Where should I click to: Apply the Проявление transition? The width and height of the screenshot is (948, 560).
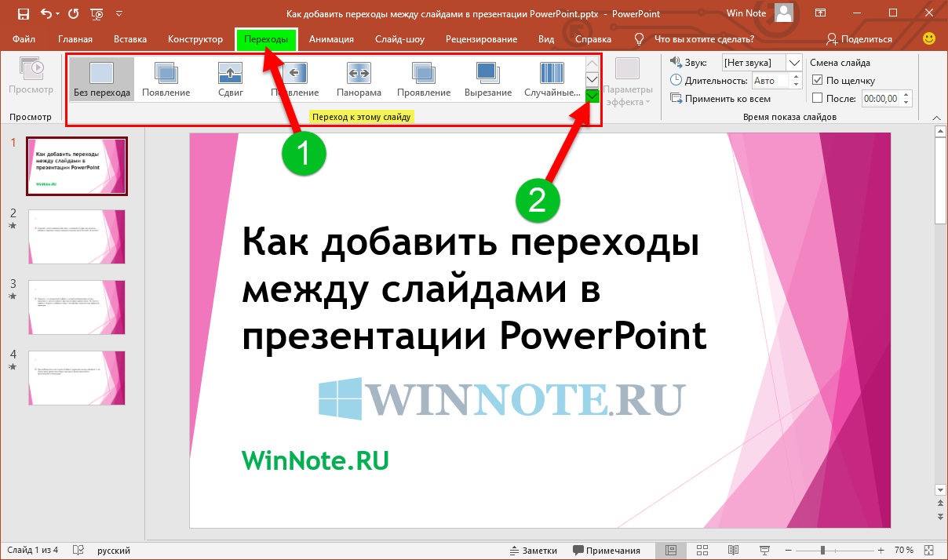[x=424, y=78]
